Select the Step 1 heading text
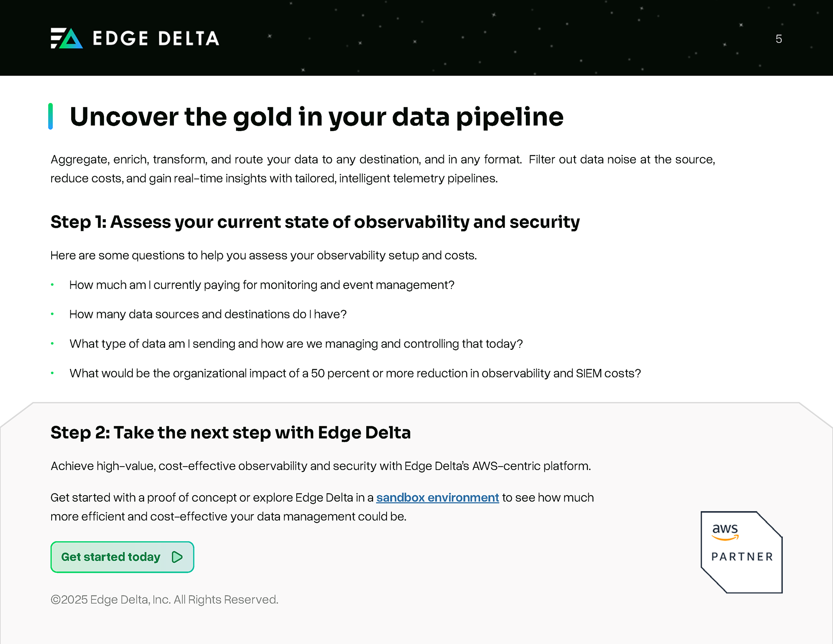This screenshot has width=833, height=644. pos(315,222)
